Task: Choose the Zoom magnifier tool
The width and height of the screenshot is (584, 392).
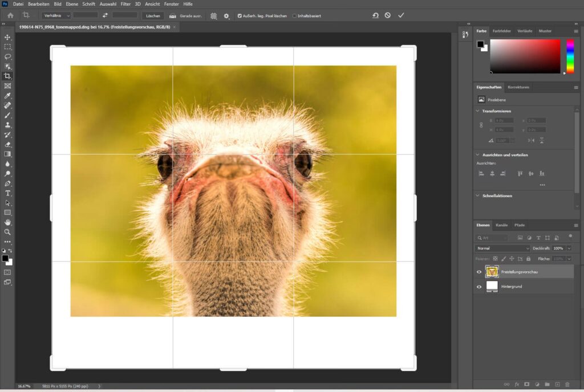Action: pyautogui.click(x=7, y=232)
